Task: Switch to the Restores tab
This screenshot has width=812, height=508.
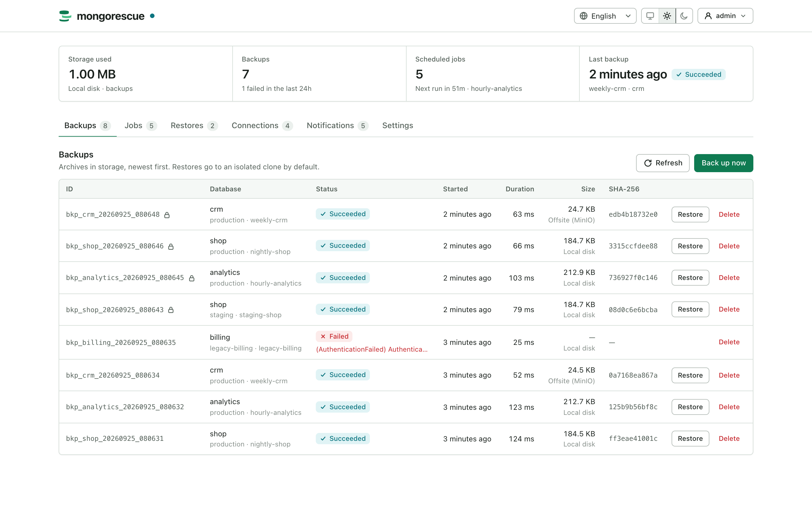Action: [x=194, y=125]
